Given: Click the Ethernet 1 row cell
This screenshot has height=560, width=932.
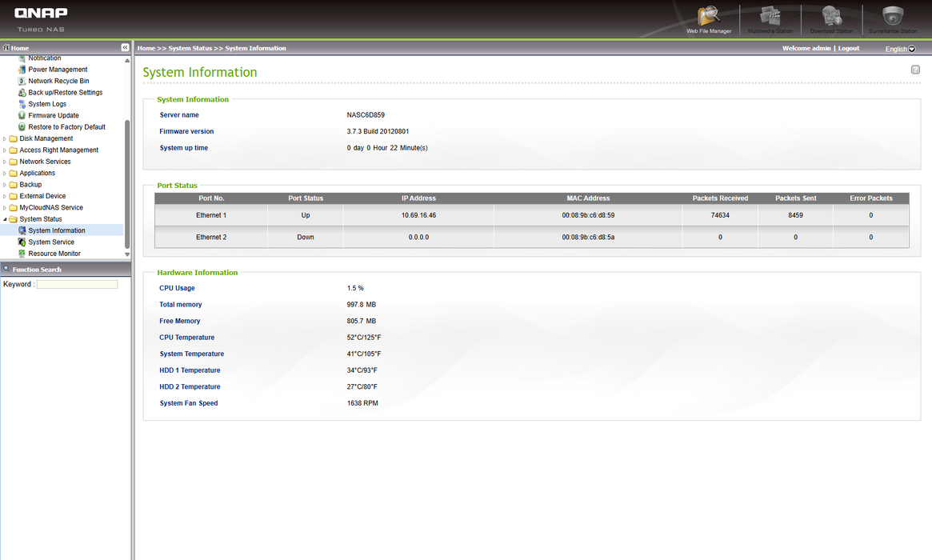Looking at the screenshot, I should click(x=211, y=215).
